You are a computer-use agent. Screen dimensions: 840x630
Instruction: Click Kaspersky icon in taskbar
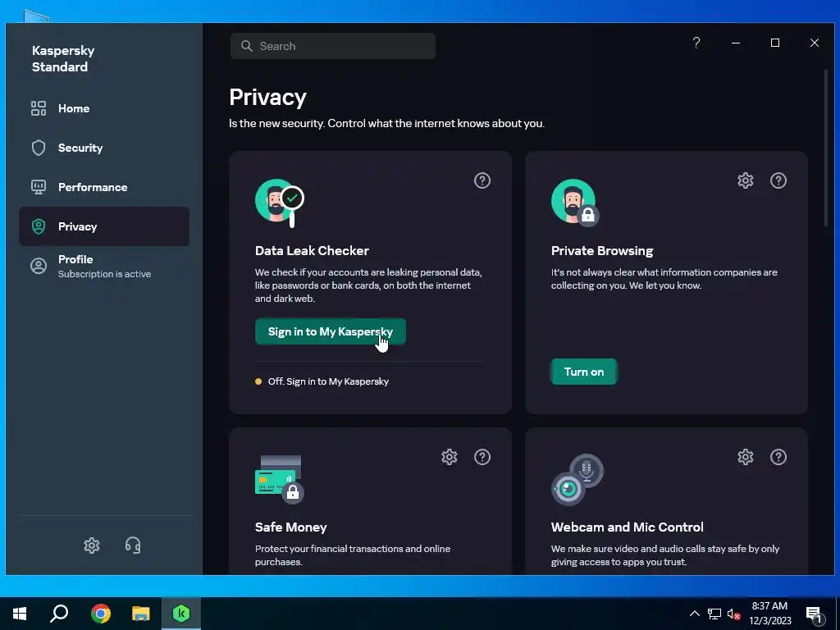tap(181, 614)
